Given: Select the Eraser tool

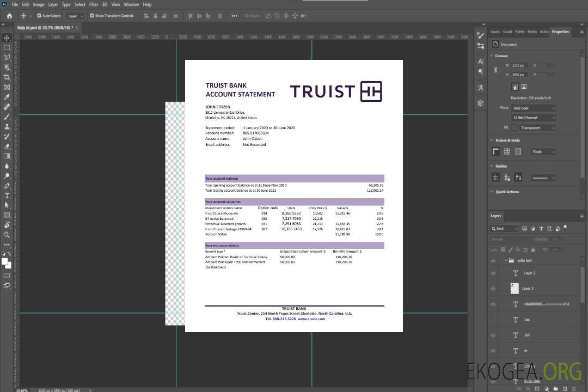Looking at the screenshot, I should 7,146.
